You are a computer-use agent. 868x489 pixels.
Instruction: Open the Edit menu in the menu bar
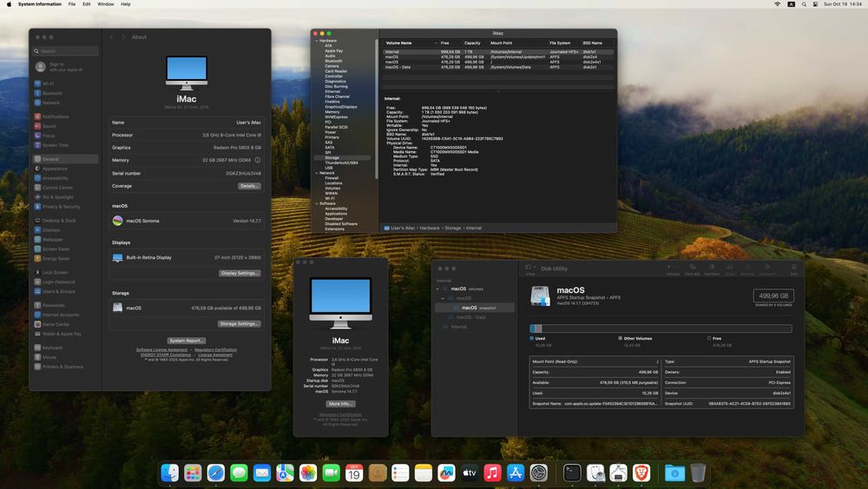click(x=86, y=4)
